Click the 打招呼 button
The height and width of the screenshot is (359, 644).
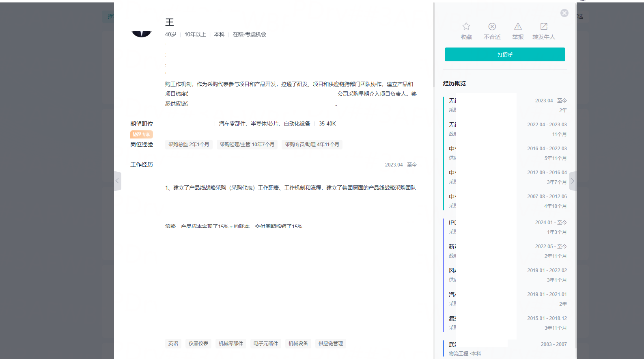coord(505,54)
